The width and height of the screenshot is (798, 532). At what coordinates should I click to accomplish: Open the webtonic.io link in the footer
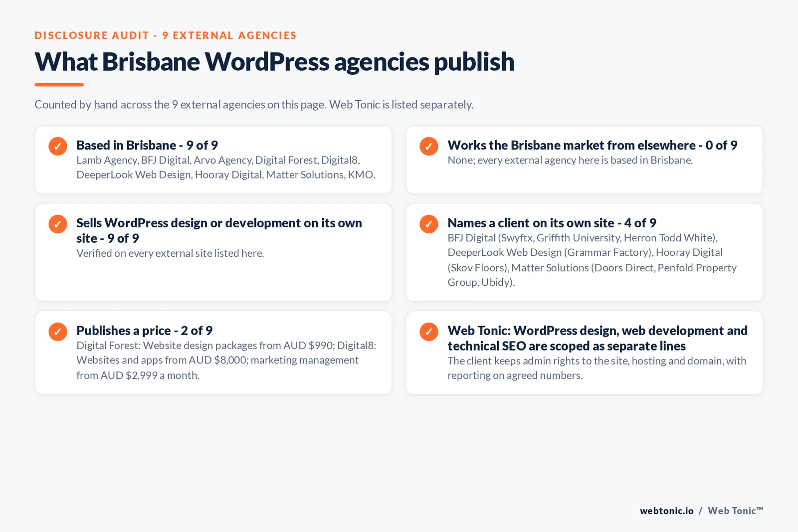tap(667, 511)
